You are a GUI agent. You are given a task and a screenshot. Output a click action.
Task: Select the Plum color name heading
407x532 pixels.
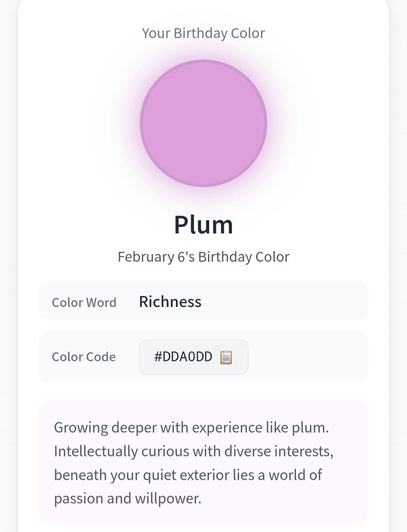(x=203, y=224)
